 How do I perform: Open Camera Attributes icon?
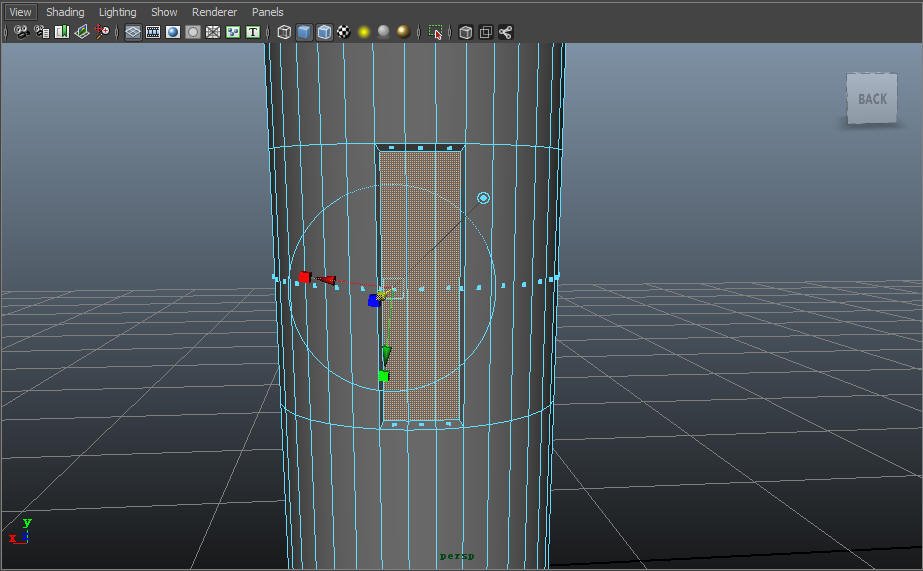coord(42,32)
